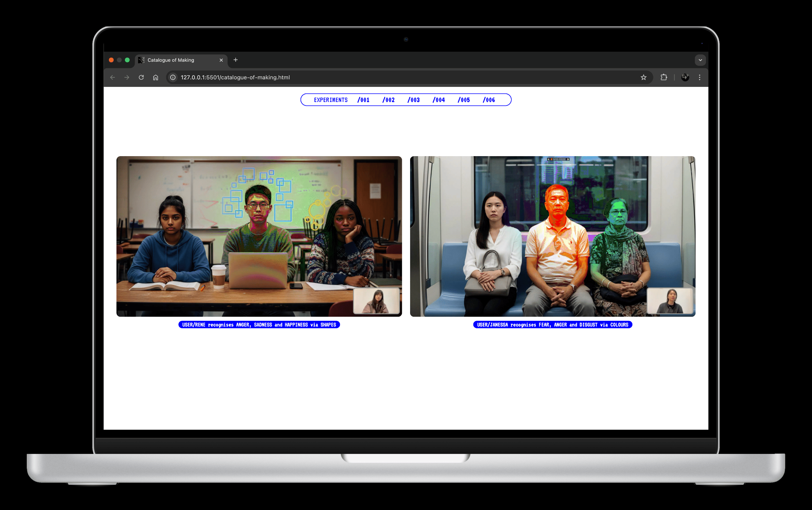
Task: Open the classroom SHAPES experiment image
Action: (259, 236)
